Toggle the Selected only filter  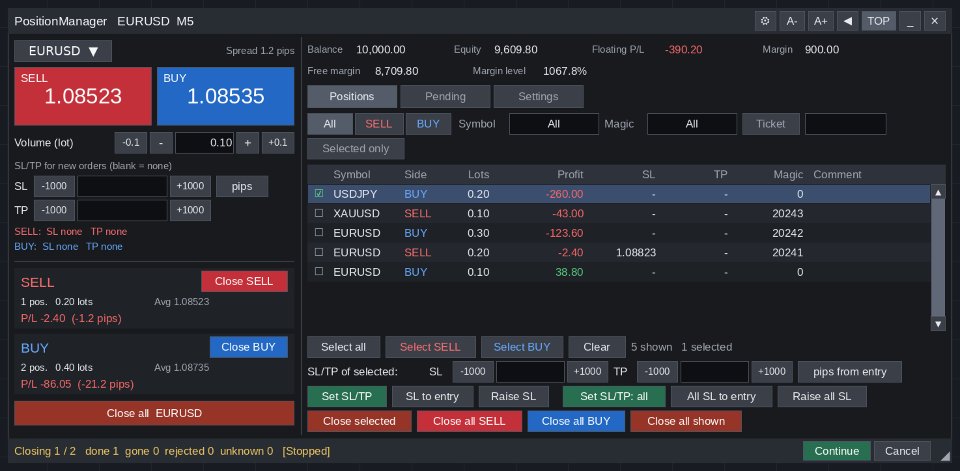356,148
